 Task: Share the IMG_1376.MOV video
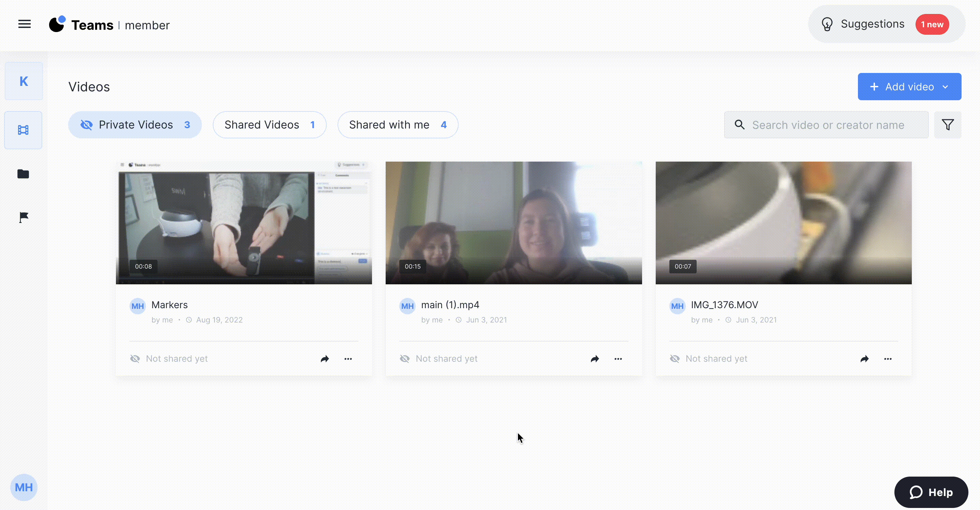pyautogui.click(x=864, y=359)
